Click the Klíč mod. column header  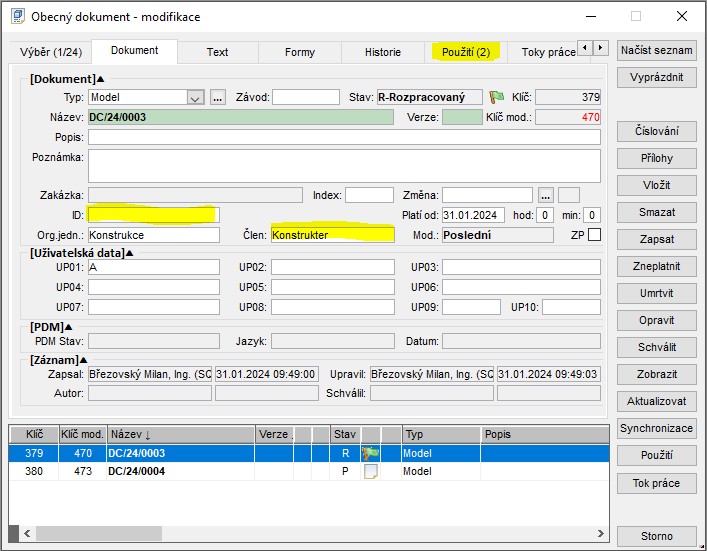(83, 434)
